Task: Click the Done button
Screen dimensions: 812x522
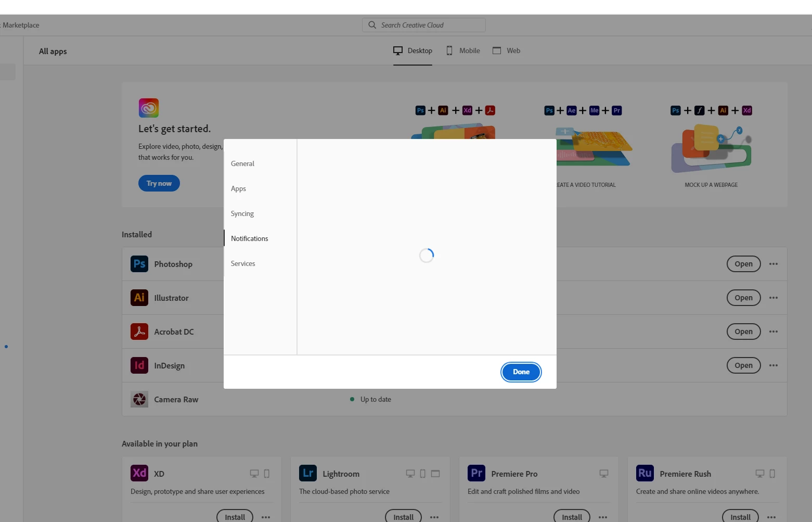Action: click(521, 372)
